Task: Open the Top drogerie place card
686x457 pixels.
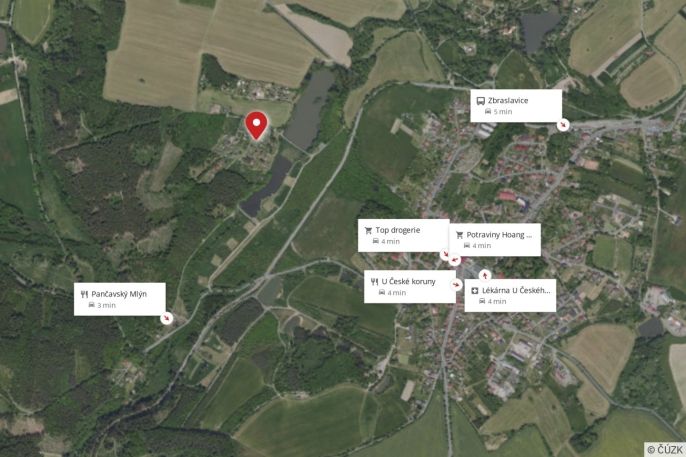Action: (x=403, y=236)
